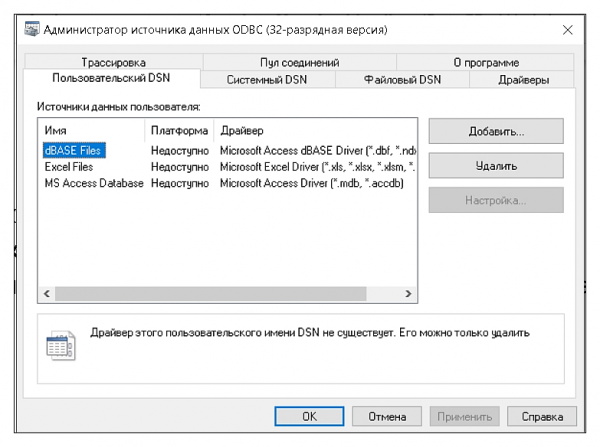Click Недоступно in the dBASE Files row
Screen dimensions: 600x447
[180, 150]
